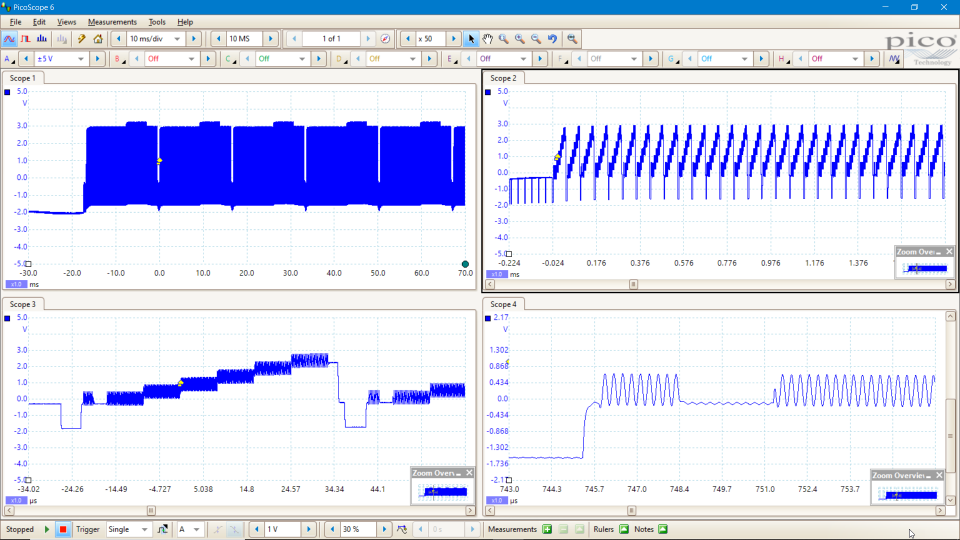Switch to Scope Mode icon
Screen dimensions: 960x540
(9, 39)
